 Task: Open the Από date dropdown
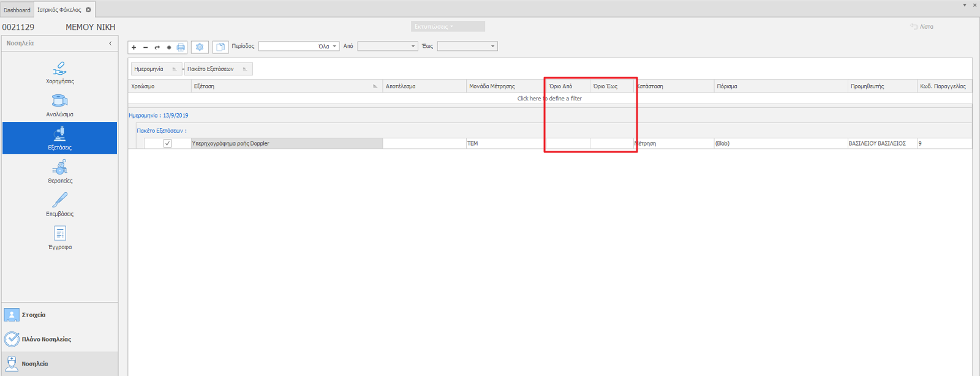point(413,47)
